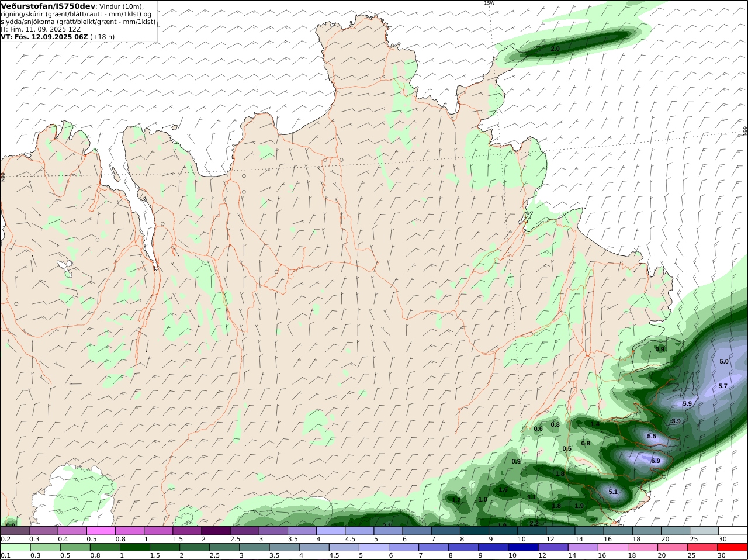This screenshot has width=748, height=560.
Task: Select the dark teal 9 swatch in snow legend
Action: pos(503,531)
